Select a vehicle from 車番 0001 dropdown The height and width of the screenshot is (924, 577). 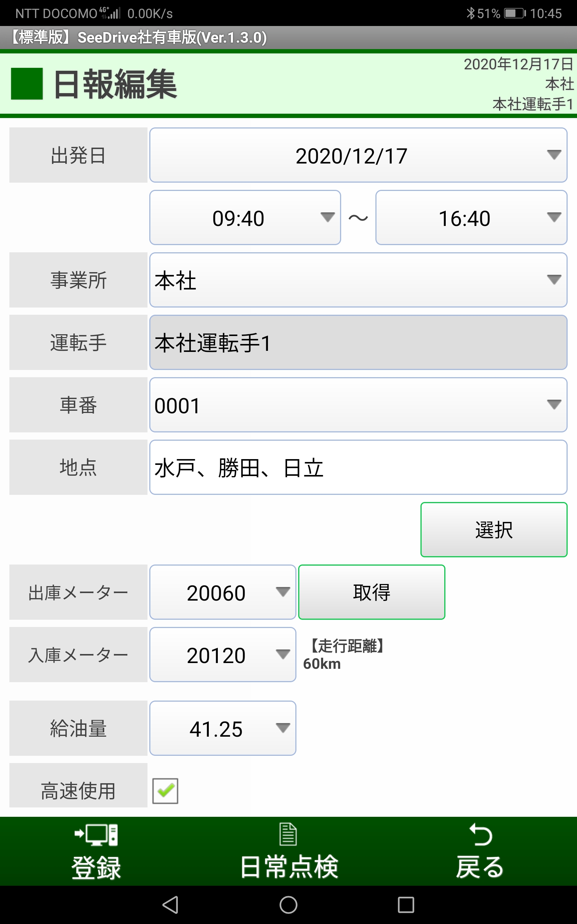point(358,405)
